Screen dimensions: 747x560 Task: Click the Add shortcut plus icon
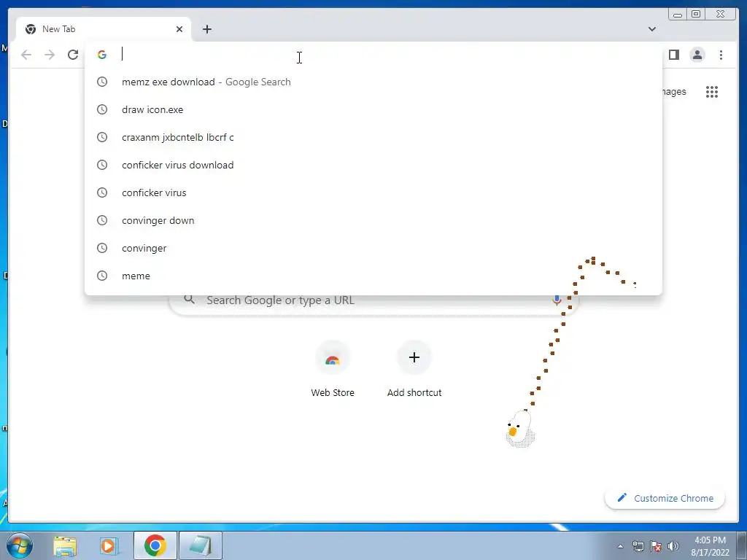414,357
